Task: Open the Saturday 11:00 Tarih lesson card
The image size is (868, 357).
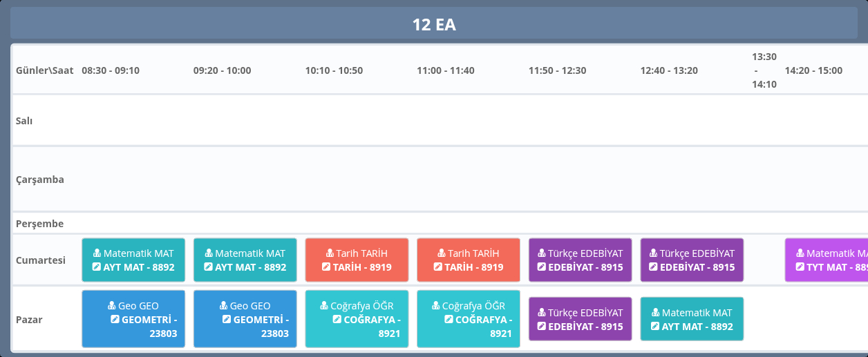Action: (468, 260)
